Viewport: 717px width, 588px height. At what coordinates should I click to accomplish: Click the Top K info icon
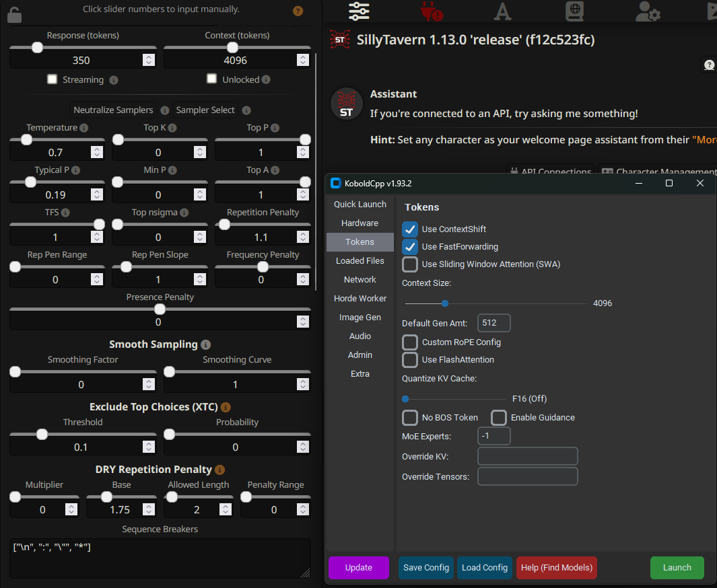click(x=172, y=128)
